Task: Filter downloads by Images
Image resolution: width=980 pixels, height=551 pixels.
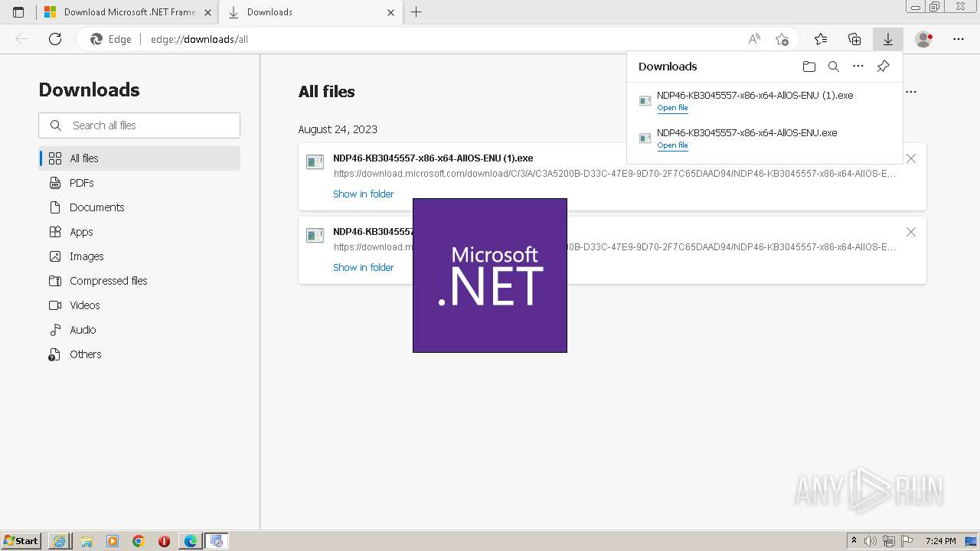Action: (139, 256)
